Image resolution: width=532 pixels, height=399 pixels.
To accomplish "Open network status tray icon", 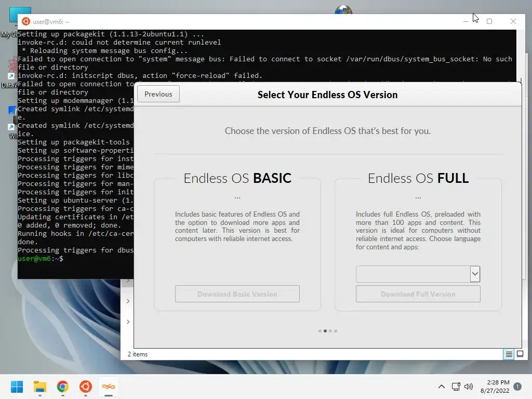I will pos(456,387).
